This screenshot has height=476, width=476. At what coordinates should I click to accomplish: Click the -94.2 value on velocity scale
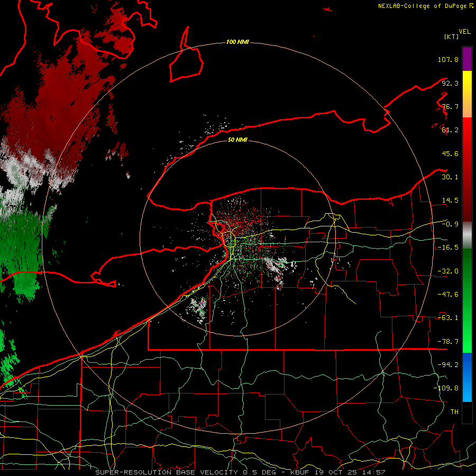(448, 364)
